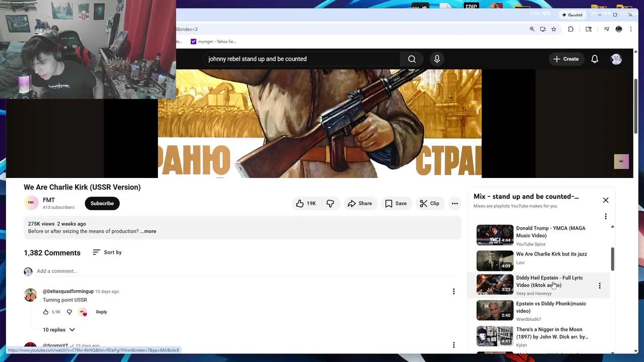Expand the video description with more
The width and height of the screenshot is (644, 362).
(x=148, y=231)
